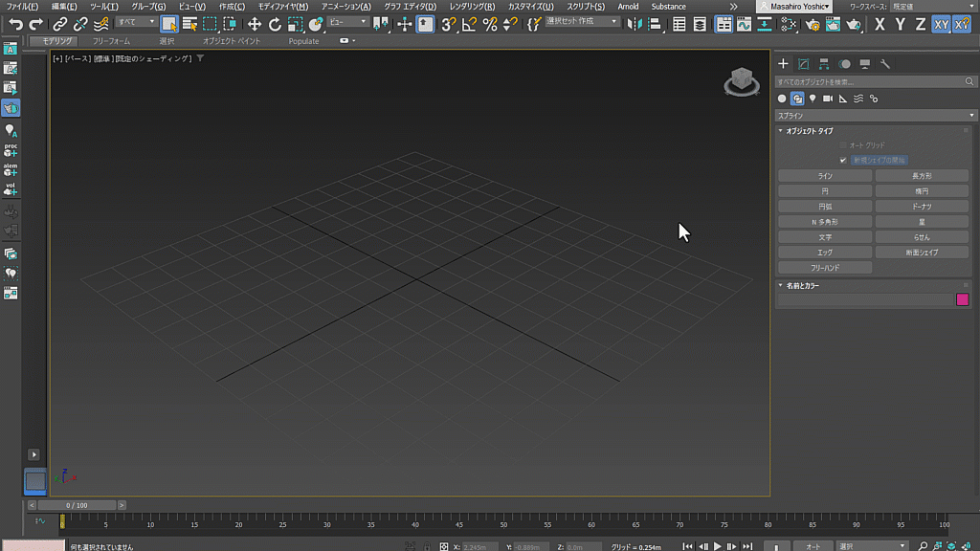The image size is (980, 551).
Task: Click the Render Production teapot icon
Action: click(853, 24)
